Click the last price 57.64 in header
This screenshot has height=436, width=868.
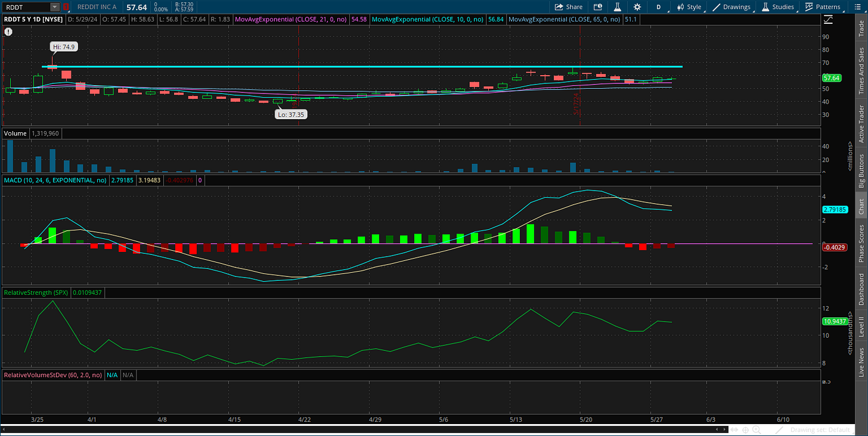coord(138,7)
